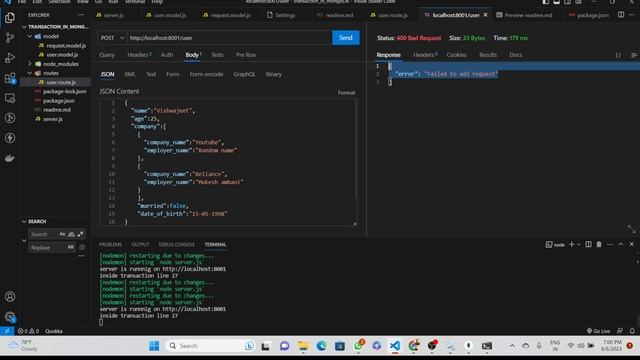Close the terminal panel
The height and width of the screenshot is (360, 640).
tap(631, 244)
